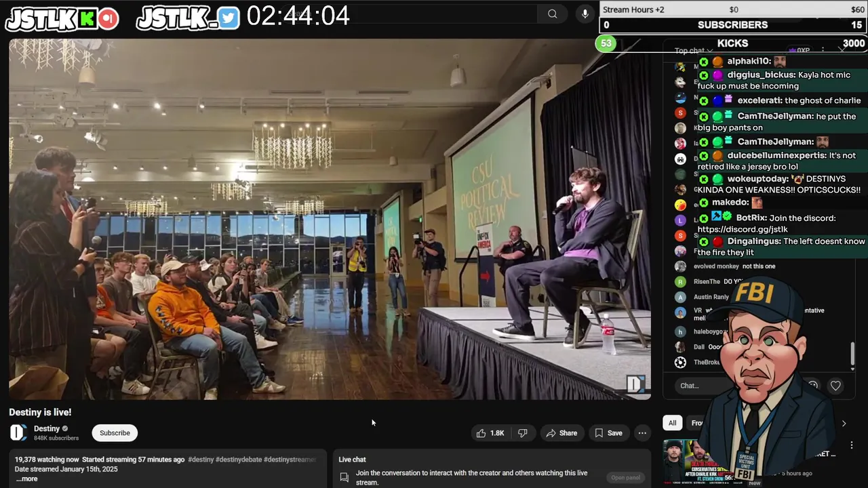Viewport: 868px width, 488px height.
Task: Select the All filter chip
Action: coord(672,423)
